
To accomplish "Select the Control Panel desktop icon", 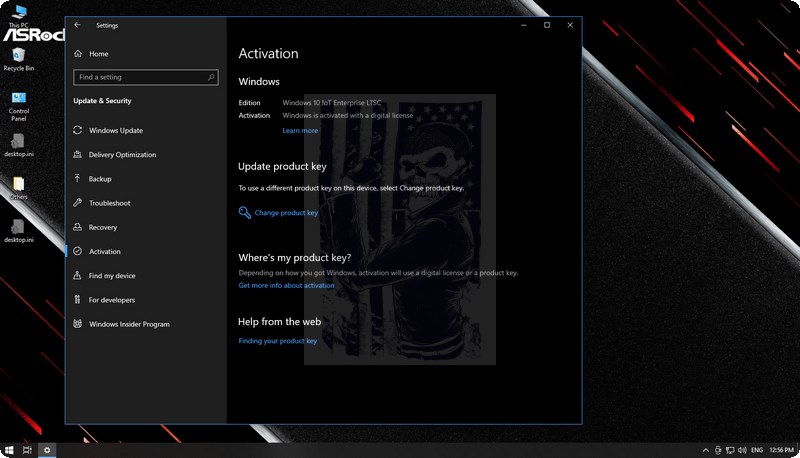I will tap(19, 106).
